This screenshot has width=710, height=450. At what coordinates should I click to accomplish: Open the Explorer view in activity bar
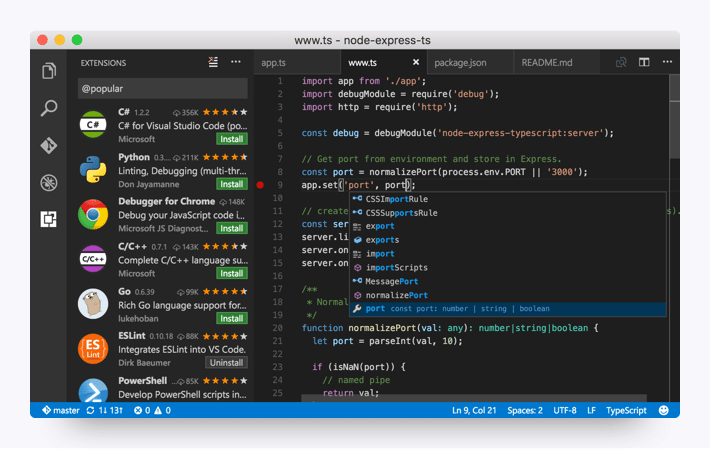pyautogui.click(x=49, y=71)
